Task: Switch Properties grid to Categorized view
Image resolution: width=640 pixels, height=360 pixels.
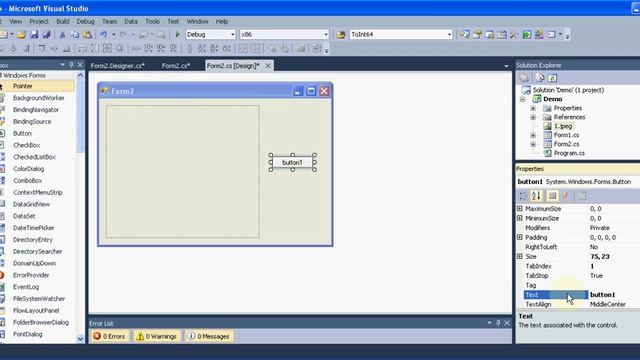Action: point(523,196)
